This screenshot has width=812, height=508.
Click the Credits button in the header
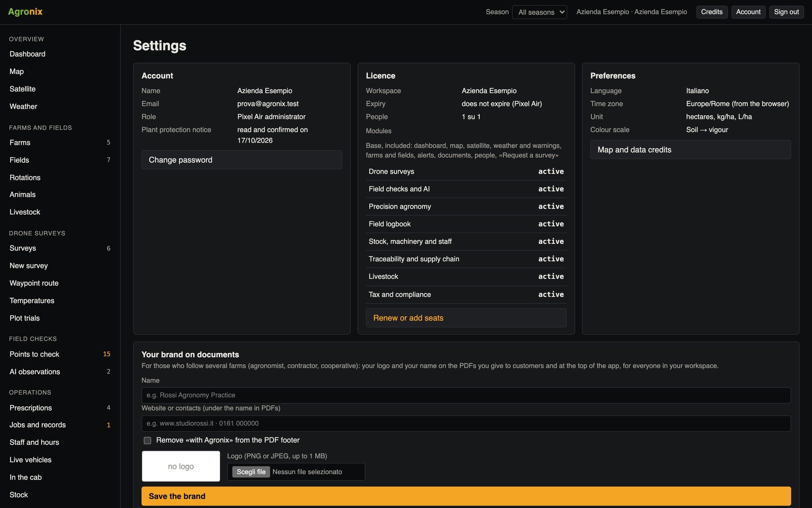tap(712, 12)
